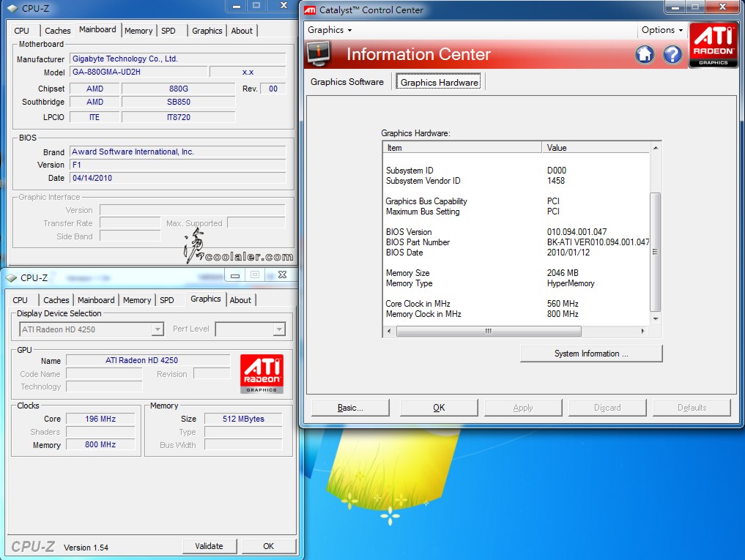Image resolution: width=745 pixels, height=560 pixels.
Task: Select Memory Size row 2046 MB
Action: click(516, 273)
